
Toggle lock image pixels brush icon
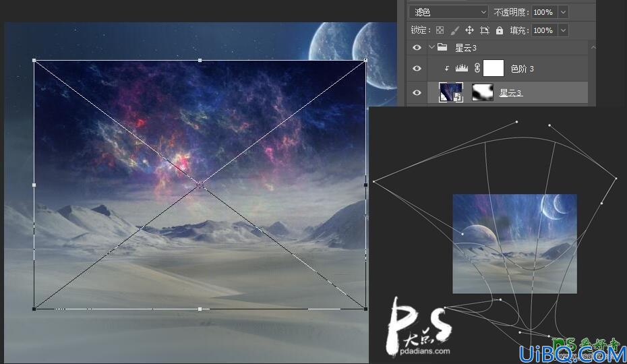click(x=454, y=30)
